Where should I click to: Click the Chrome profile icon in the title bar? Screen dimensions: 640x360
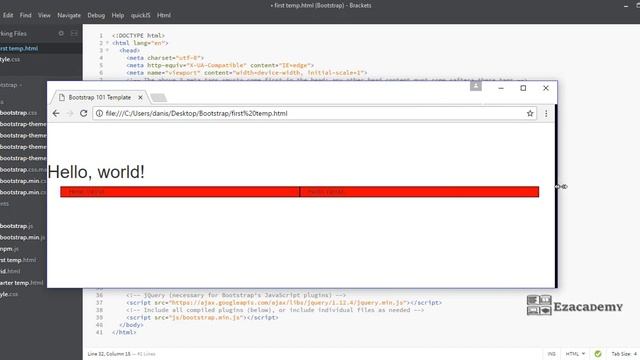tap(476, 86)
